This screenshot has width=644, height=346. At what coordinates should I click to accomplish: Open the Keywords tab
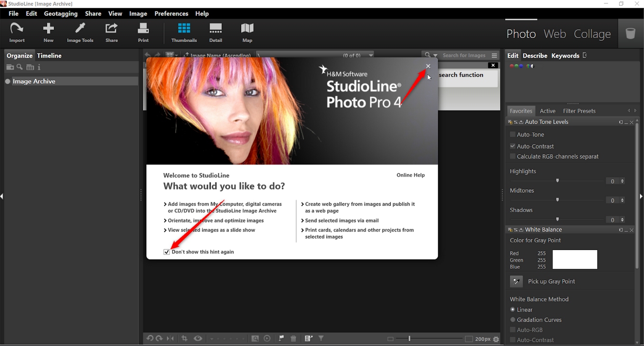(x=565, y=55)
